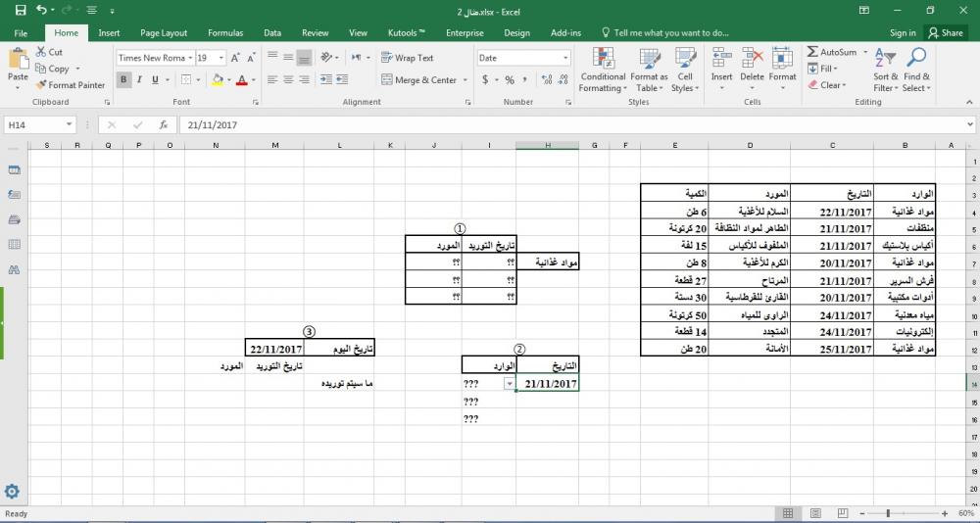Open the font name dropdown

click(190, 58)
